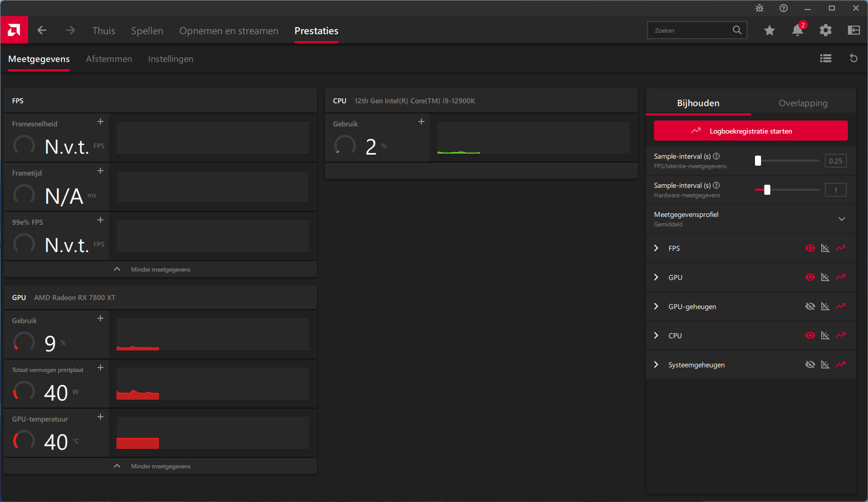Hide FPS metrics with eye icon
The width and height of the screenshot is (868, 502).
[x=810, y=248]
